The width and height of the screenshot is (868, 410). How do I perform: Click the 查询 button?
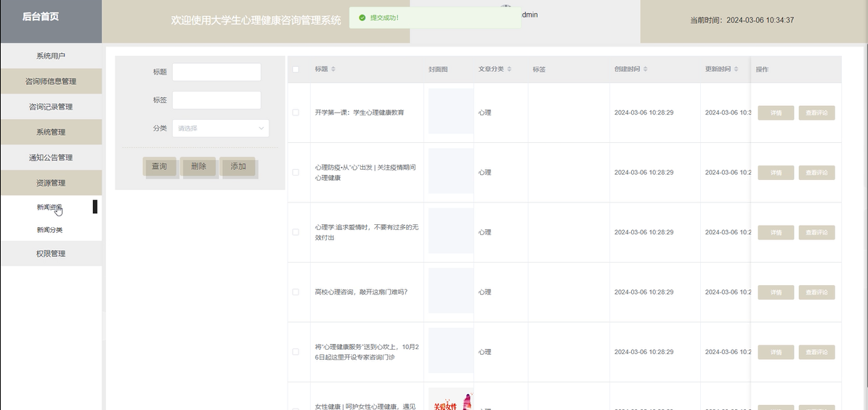[159, 167]
